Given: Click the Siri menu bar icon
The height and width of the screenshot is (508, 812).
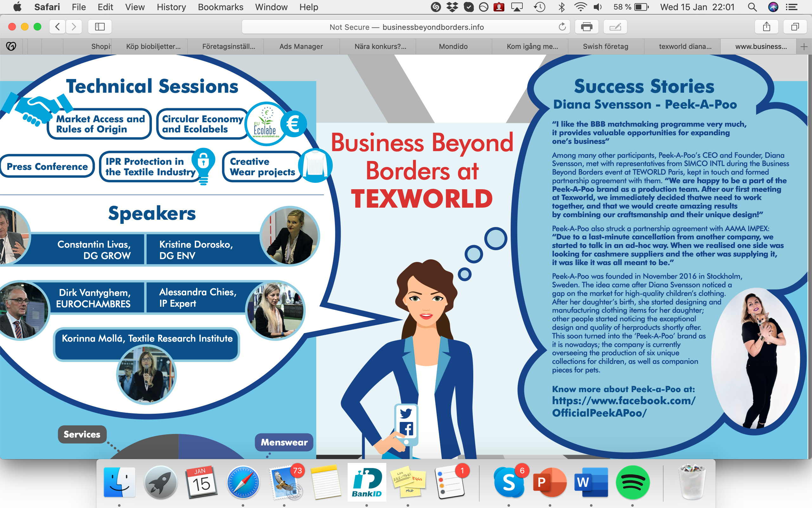Looking at the screenshot, I should point(773,7).
